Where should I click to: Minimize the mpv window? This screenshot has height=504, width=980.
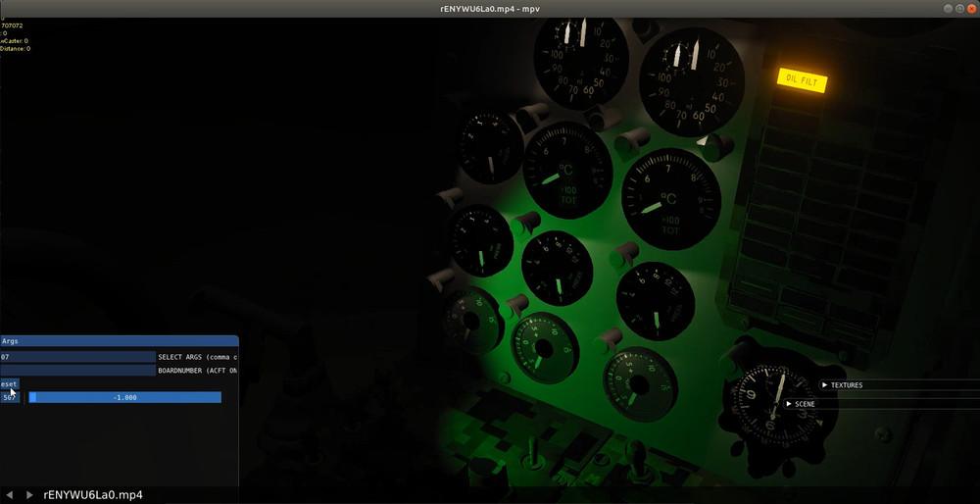pyautogui.click(x=949, y=8)
